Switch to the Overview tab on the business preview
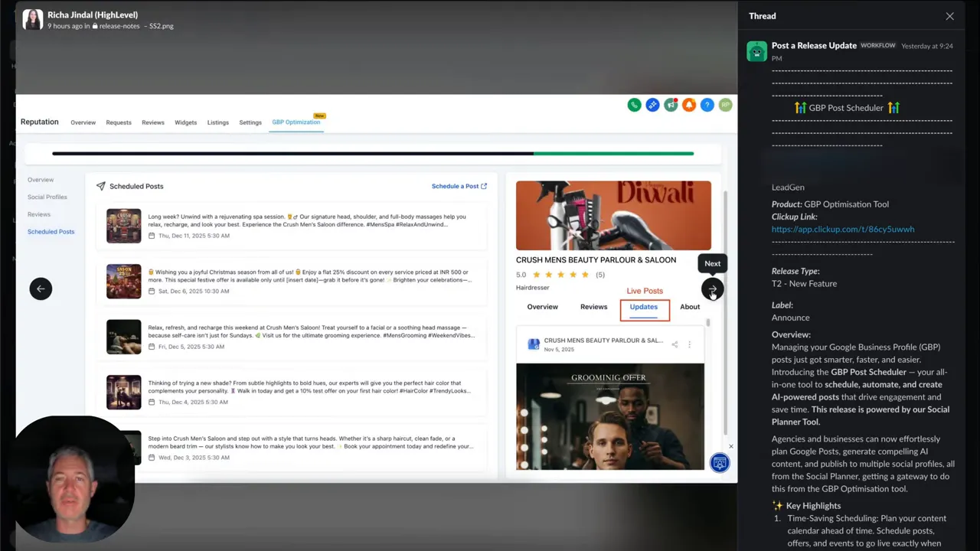980x551 pixels. tap(542, 307)
